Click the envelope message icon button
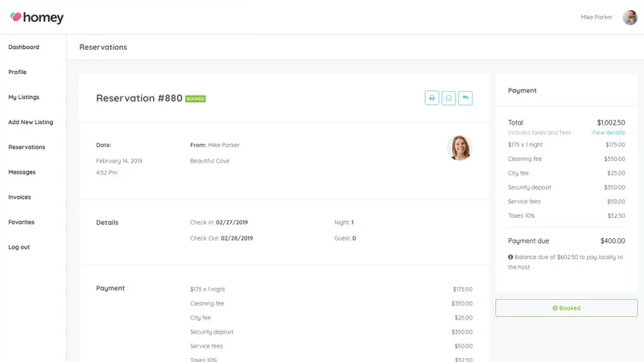 point(448,98)
